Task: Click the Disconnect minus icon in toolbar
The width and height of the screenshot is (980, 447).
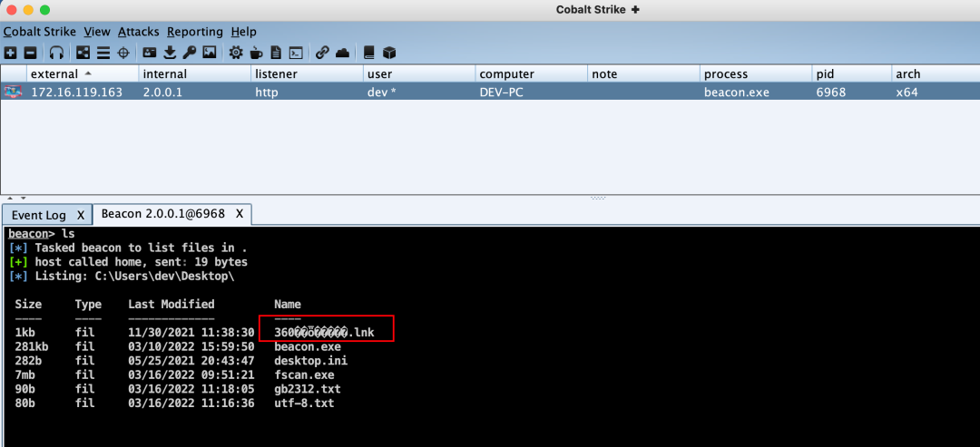Action: click(30, 53)
